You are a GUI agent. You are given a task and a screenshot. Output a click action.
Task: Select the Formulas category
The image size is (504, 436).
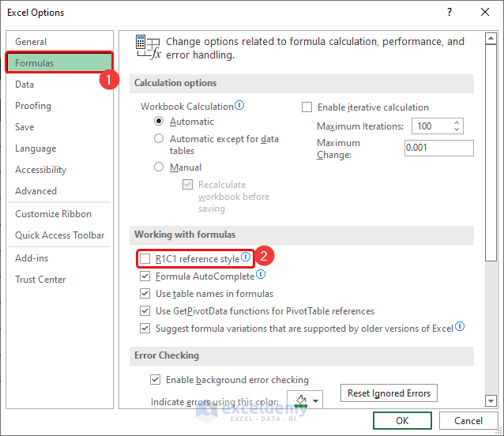(60, 62)
